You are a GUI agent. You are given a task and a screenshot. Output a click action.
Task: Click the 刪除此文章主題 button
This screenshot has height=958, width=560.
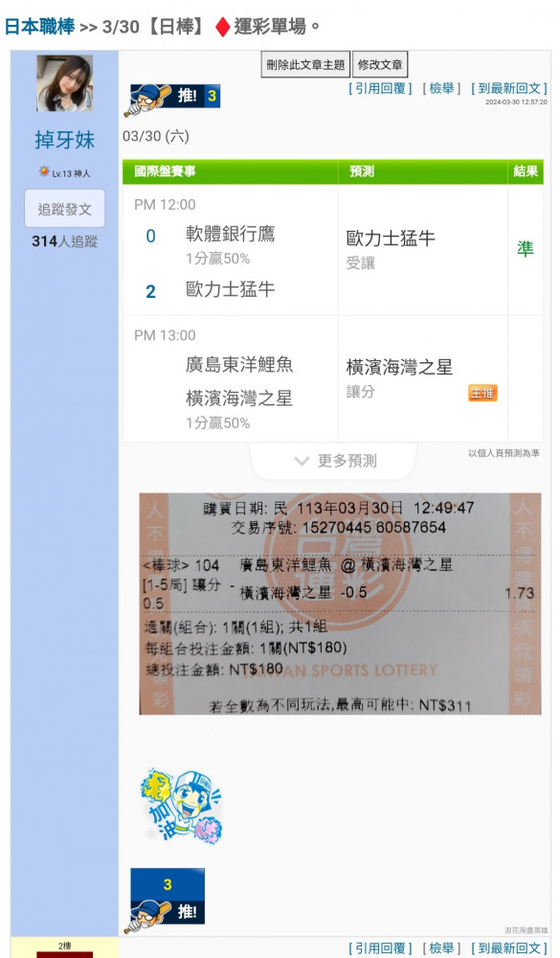coord(306,65)
